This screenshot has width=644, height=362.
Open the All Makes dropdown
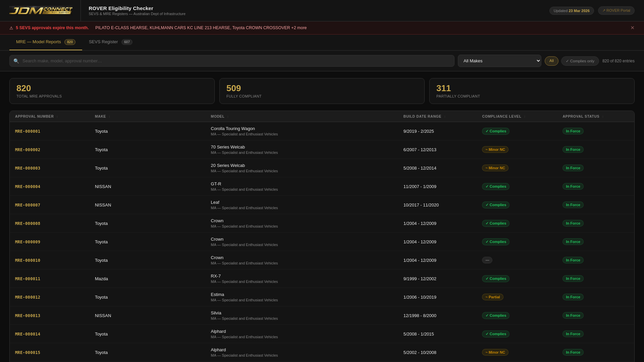coord(499,61)
